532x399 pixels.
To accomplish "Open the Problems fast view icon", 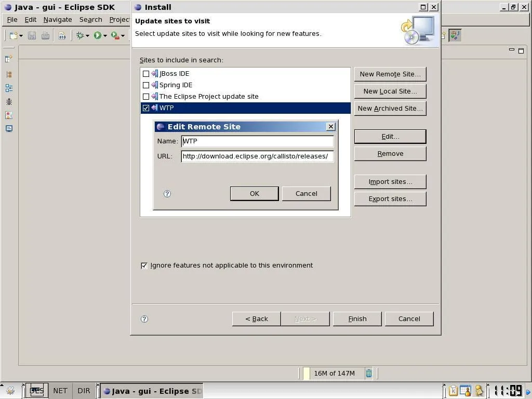I will tap(9, 115).
